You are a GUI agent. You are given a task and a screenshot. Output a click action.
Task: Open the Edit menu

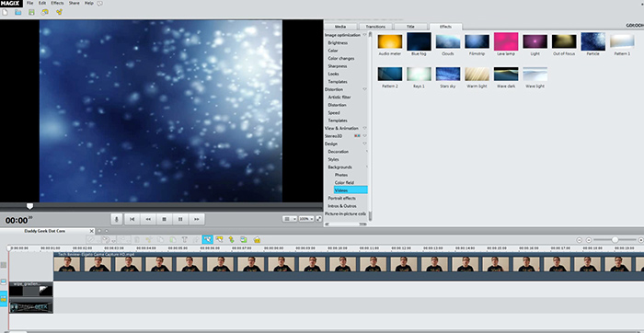point(42,3)
